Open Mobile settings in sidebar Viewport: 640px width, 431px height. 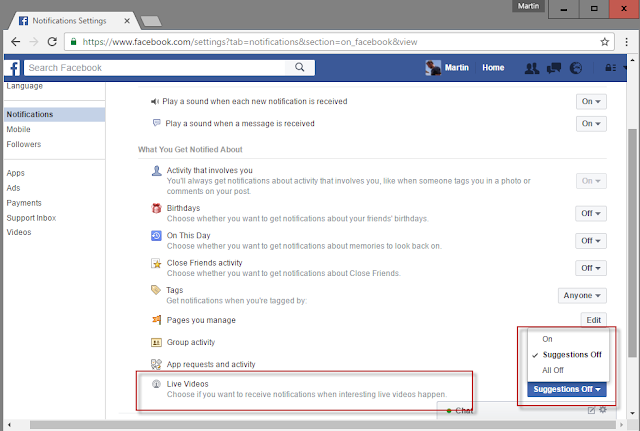point(18,129)
